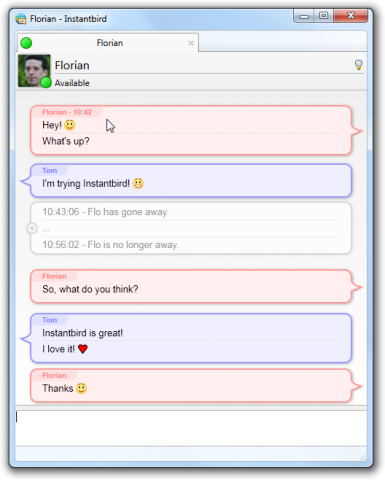
Task: Click the smiley emoticon after Hey!
Action: coord(70,125)
